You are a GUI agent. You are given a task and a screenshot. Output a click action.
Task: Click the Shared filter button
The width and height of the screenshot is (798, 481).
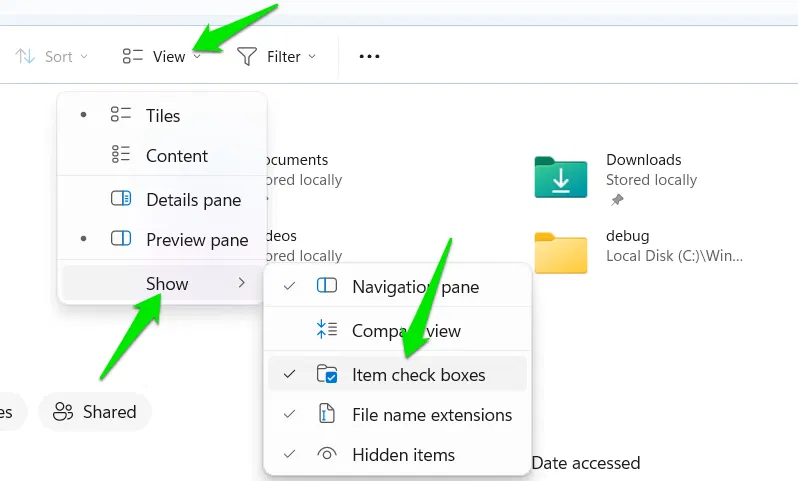click(95, 412)
